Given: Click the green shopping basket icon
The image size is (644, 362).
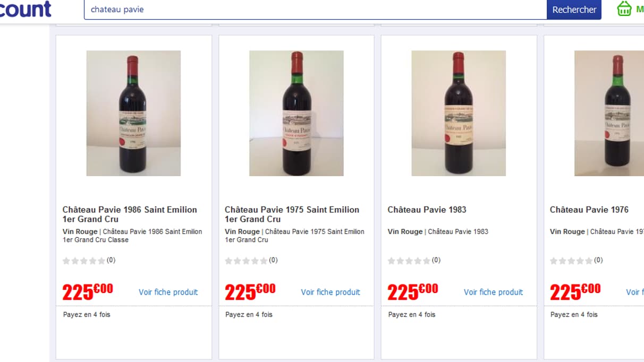Looking at the screenshot, I should tap(624, 9).
